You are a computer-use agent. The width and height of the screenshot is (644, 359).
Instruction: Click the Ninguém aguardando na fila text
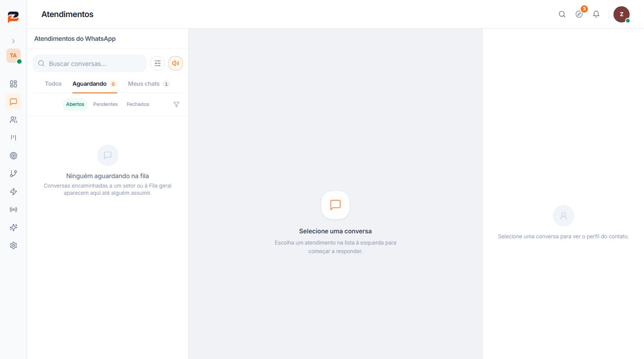click(x=108, y=176)
